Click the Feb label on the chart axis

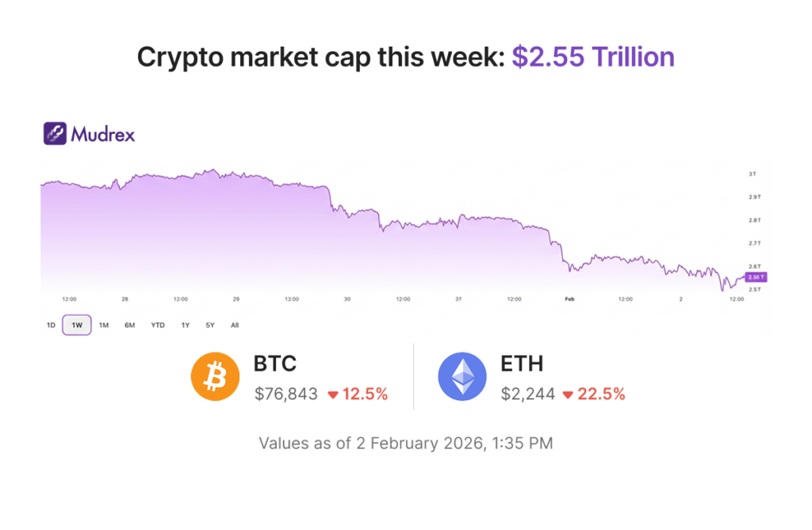click(x=569, y=299)
